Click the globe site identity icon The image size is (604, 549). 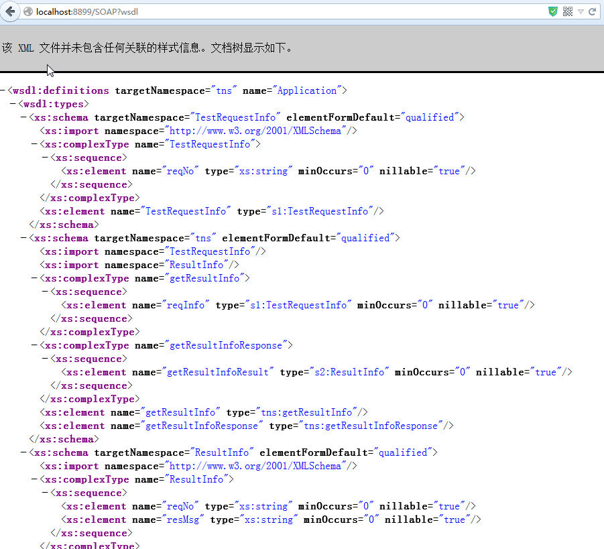point(28,12)
